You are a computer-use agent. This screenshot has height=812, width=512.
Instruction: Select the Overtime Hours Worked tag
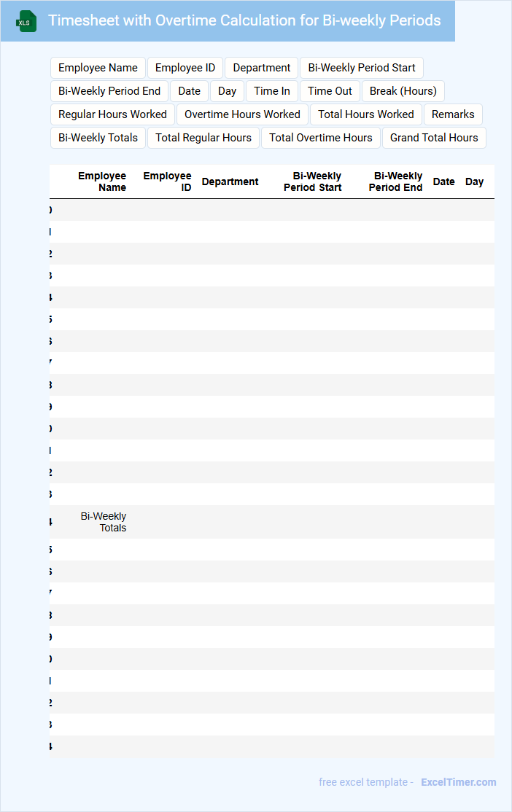[x=243, y=114]
